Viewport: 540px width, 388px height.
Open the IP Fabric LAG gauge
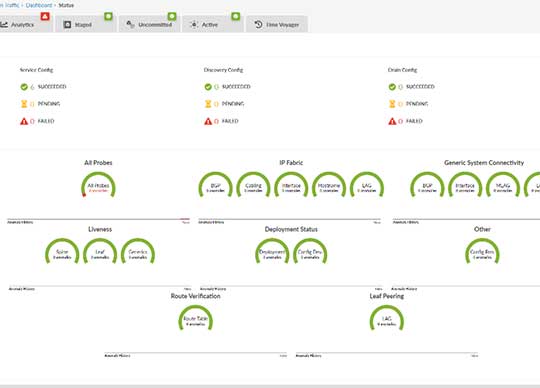tap(367, 186)
